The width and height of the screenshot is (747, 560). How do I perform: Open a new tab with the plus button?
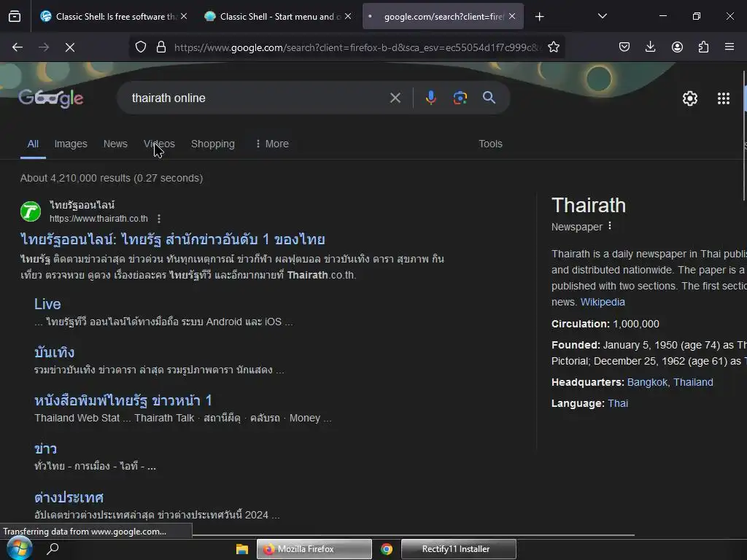[539, 17]
